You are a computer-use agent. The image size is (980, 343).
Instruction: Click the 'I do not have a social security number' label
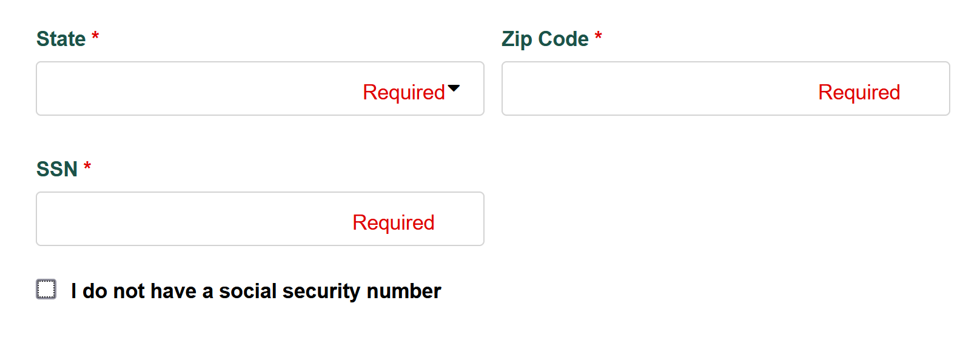pos(255,291)
